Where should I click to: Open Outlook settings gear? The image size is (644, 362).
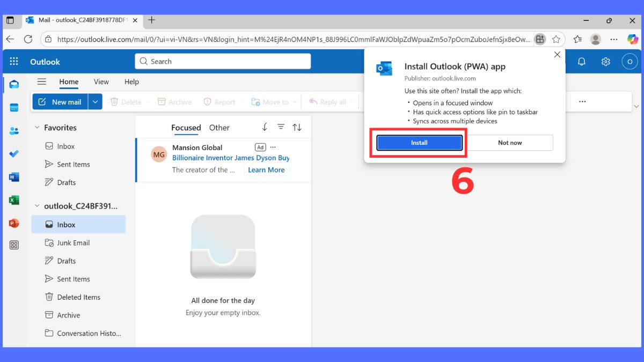click(605, 62)
